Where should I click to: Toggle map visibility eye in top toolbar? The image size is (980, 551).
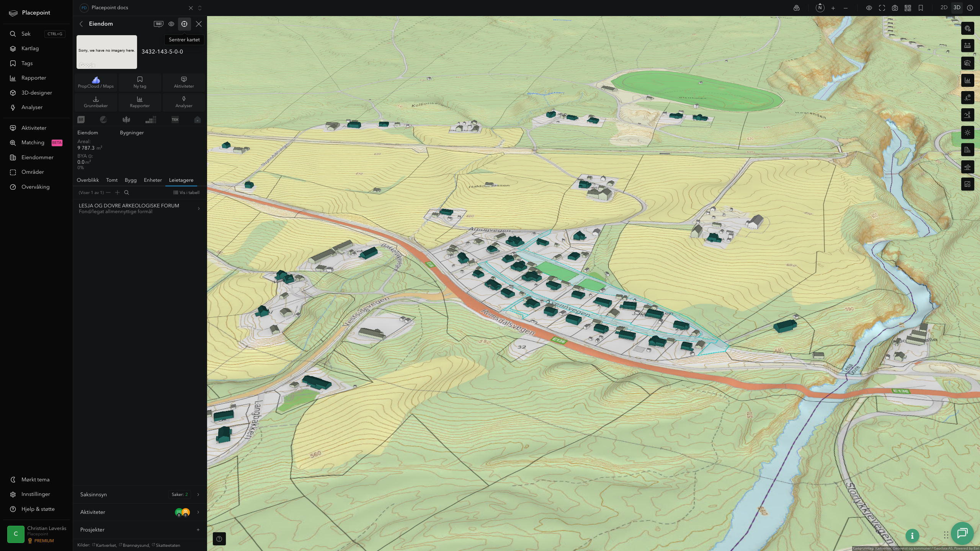point(869,8)
